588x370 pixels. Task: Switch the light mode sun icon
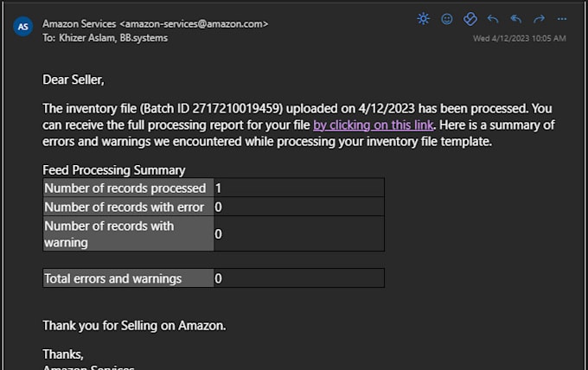(x=424, y=19)
